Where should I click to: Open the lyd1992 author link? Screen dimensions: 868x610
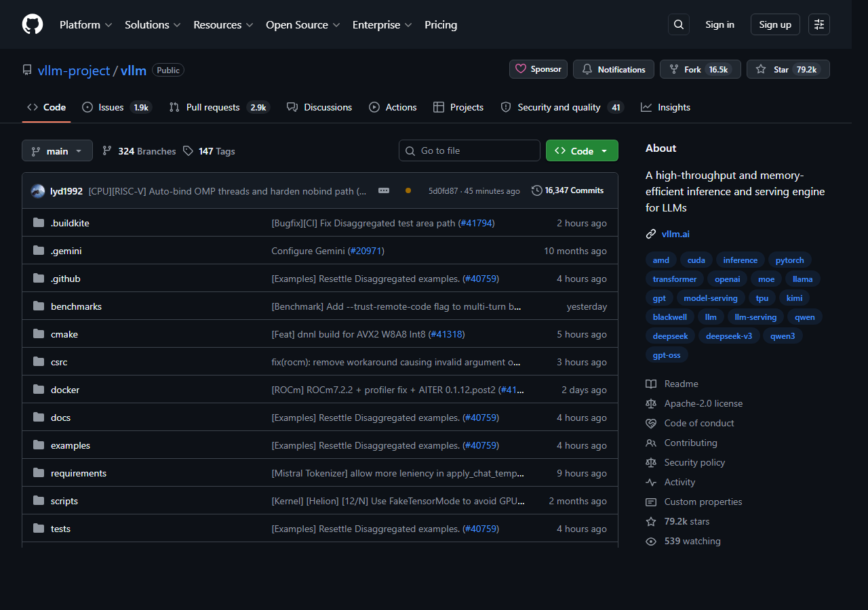pyautogui.click(x=66, y=191)
